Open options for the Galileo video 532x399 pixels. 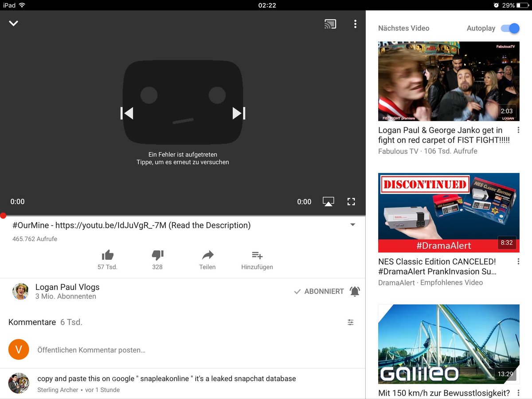tap(518, 393)
